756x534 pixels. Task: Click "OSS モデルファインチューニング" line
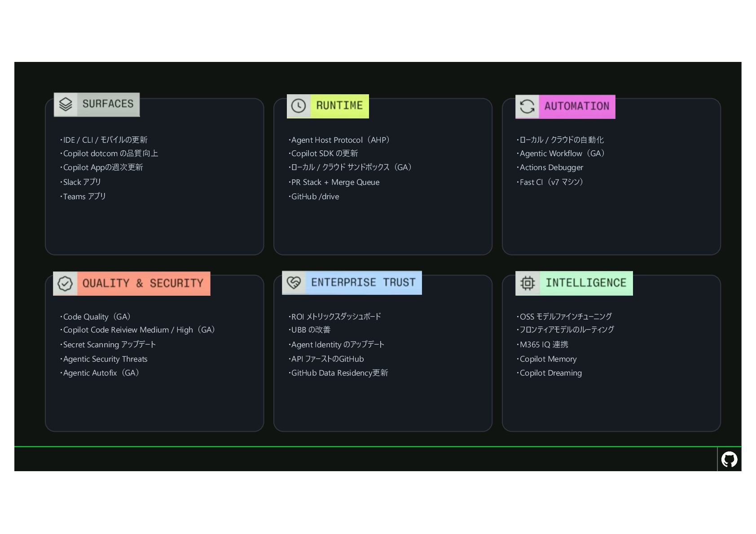[564, 317]
